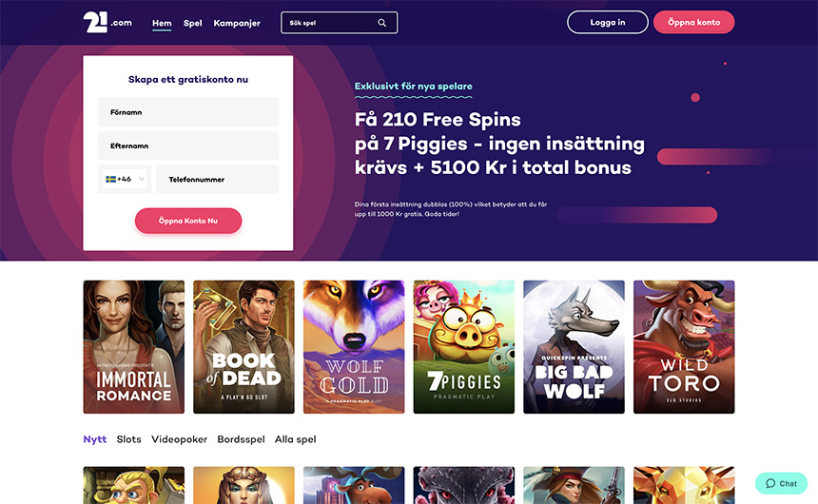818x504 pixels.
Task: Focus the Förnamn input field
Action: [x=188, y=112]
